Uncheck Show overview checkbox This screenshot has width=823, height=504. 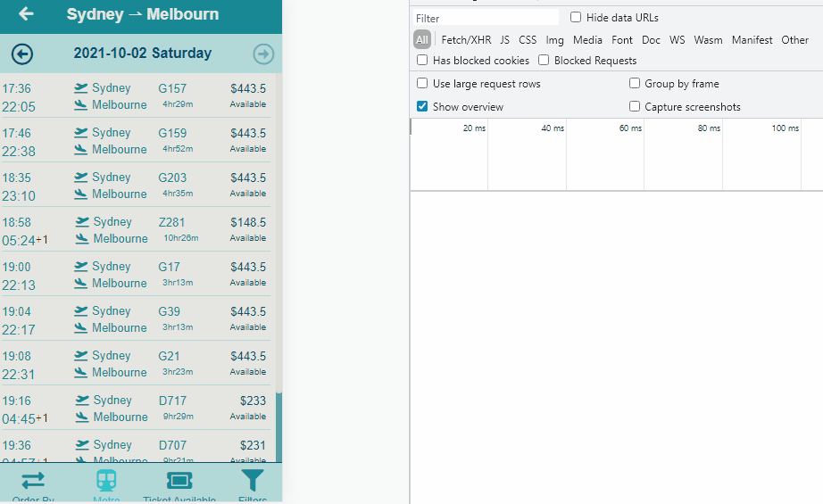(422, 106)
